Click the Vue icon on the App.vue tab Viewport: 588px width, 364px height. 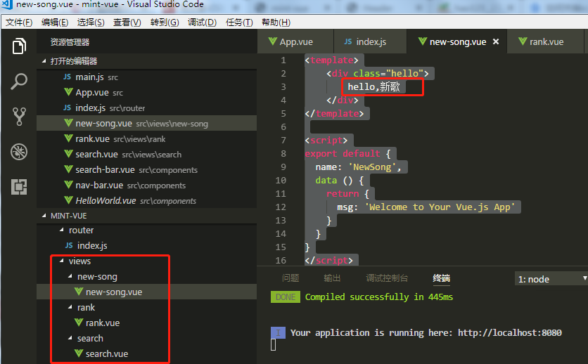point(273,41)
